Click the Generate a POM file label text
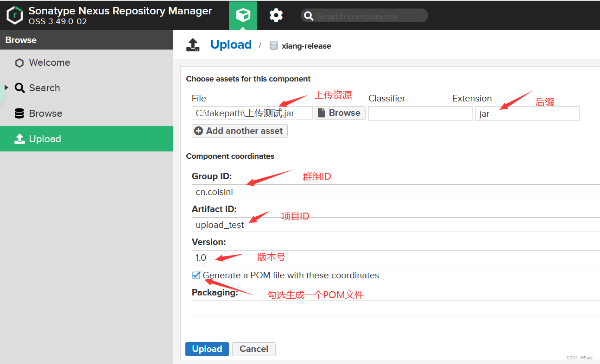Screen dimensions: 600x364 tap(291, 276)
